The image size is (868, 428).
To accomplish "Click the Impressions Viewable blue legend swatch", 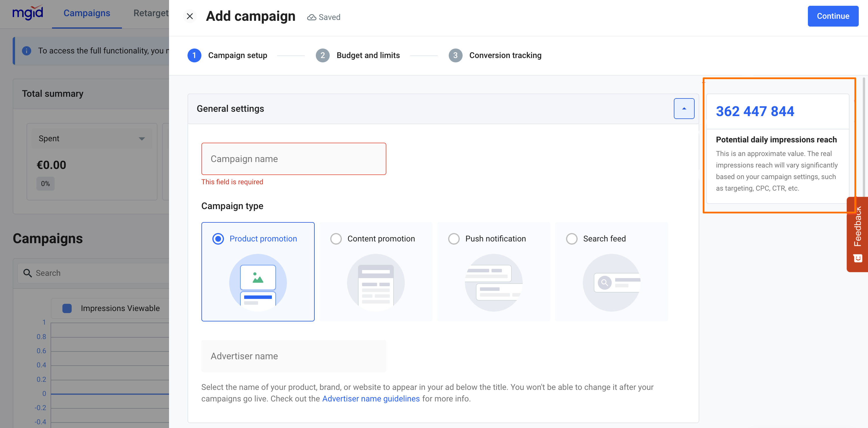I will click(x=67, y=308).
